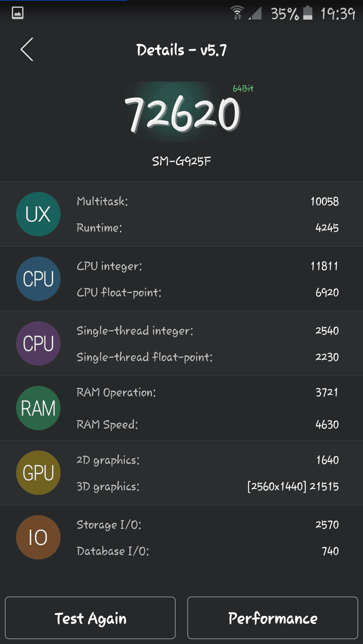The image size is (363, 644).
Task: Select the 3D graphics score row
Action: tap(208, 487)
